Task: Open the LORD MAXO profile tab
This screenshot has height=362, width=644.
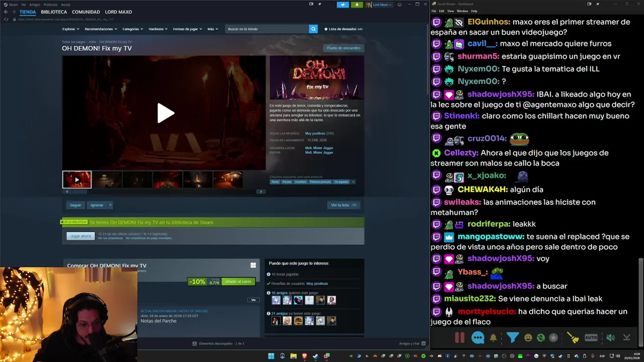Action: [118, 12]
